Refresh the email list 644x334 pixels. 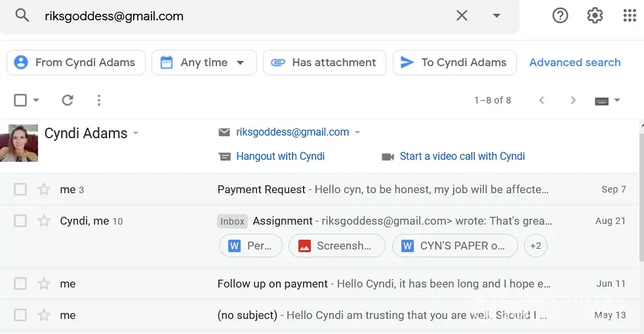(x=67, y=100)
